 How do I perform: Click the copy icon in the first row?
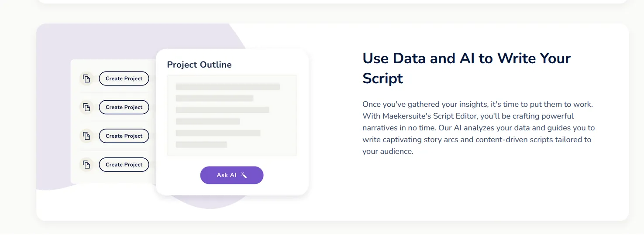[87, 78]
